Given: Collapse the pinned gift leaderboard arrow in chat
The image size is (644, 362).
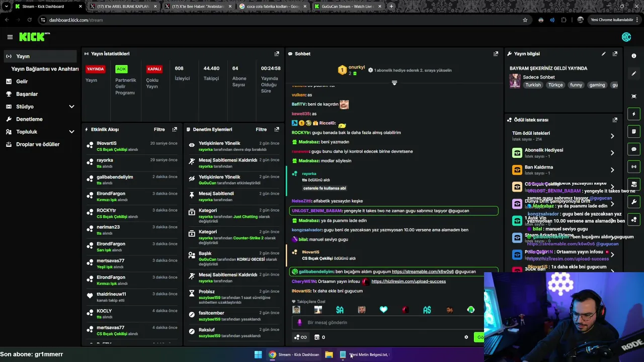Looking at the screenshot, I should (394, 83).
